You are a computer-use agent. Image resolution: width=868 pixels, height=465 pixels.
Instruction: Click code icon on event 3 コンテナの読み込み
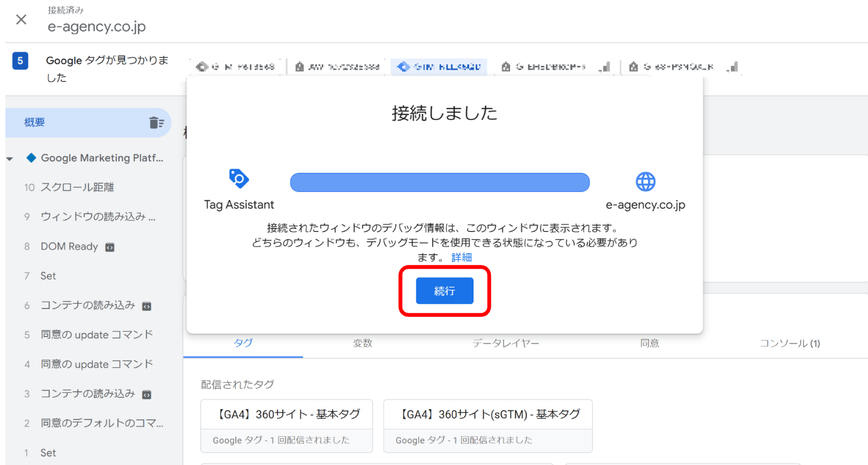point(146,395)
